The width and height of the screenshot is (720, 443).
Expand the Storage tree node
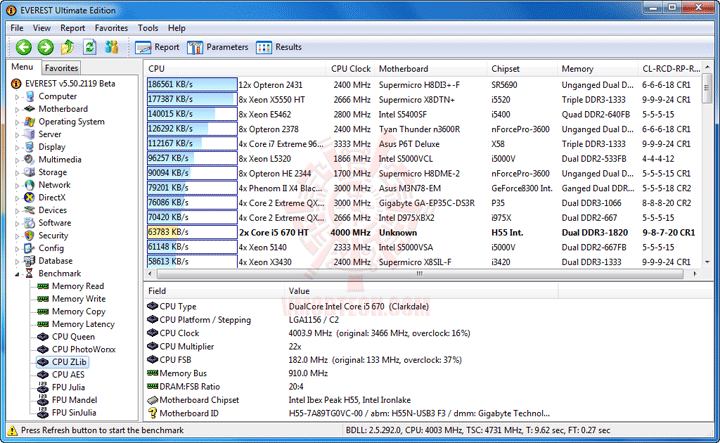[x=17, y=173]
